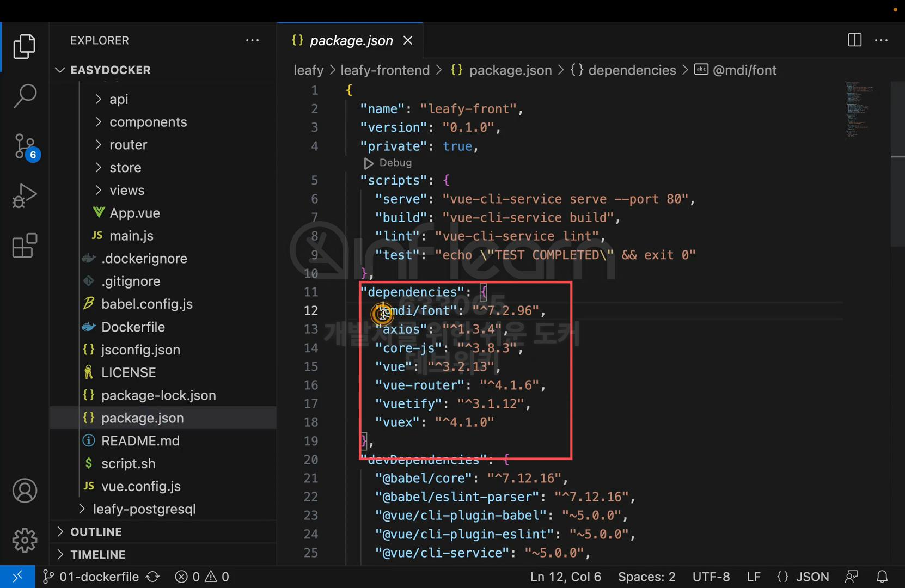Change indentation via Spaces: 2
Screen dimensions: 905x588
coord(646,577)
